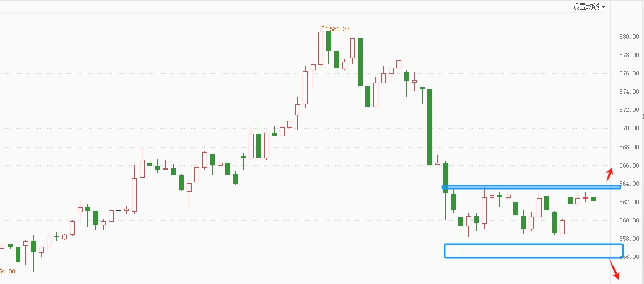
Task: Click the 558.00 price axis label
Action: click(x=629, y=239)
